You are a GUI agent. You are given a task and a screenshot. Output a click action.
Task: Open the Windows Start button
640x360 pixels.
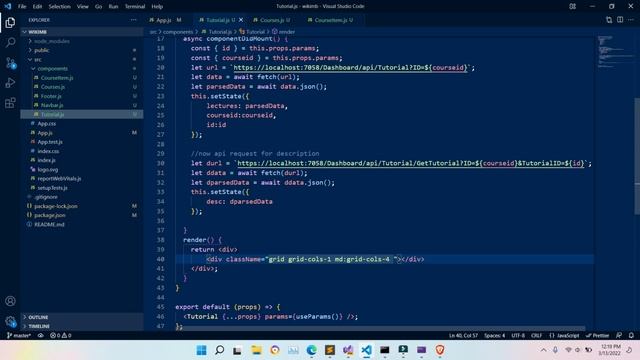201,350
